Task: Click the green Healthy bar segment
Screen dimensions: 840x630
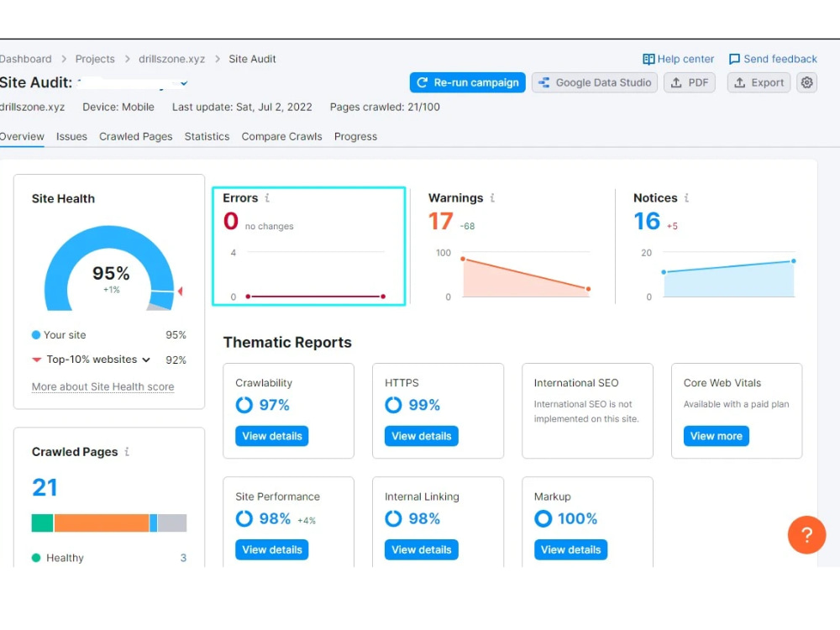Action: (42, 522)
